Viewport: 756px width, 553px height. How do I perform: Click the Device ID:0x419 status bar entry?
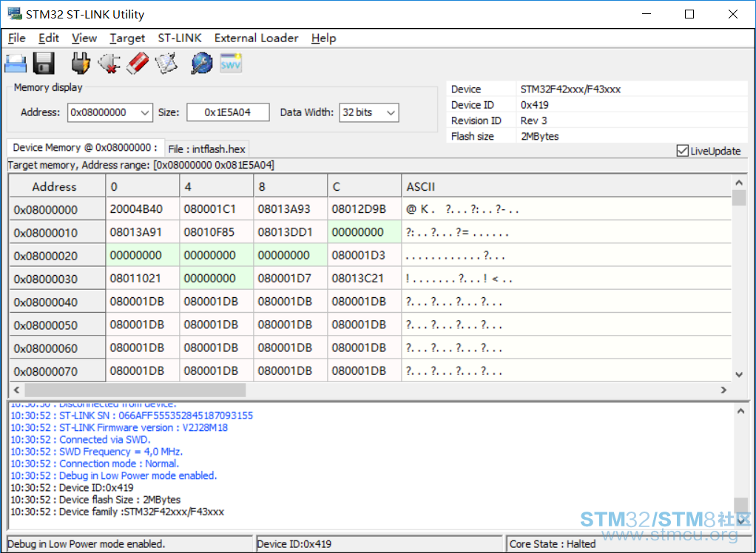click(294, 544)
